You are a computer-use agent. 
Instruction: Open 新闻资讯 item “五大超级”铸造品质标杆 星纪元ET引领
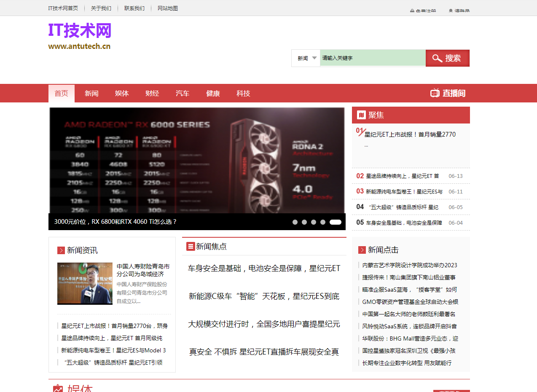[x=113, y=362]
